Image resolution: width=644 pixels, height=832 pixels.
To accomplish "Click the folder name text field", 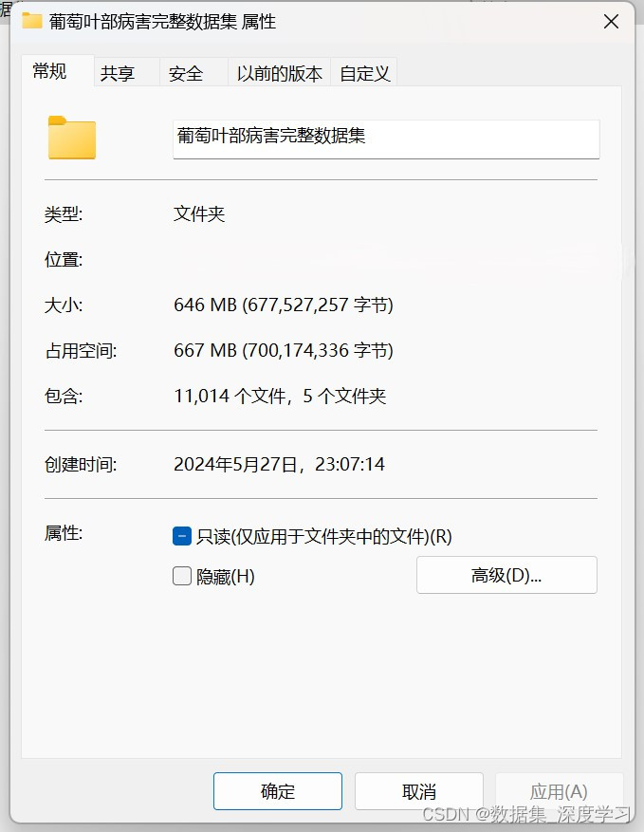I will click(386, 139).
